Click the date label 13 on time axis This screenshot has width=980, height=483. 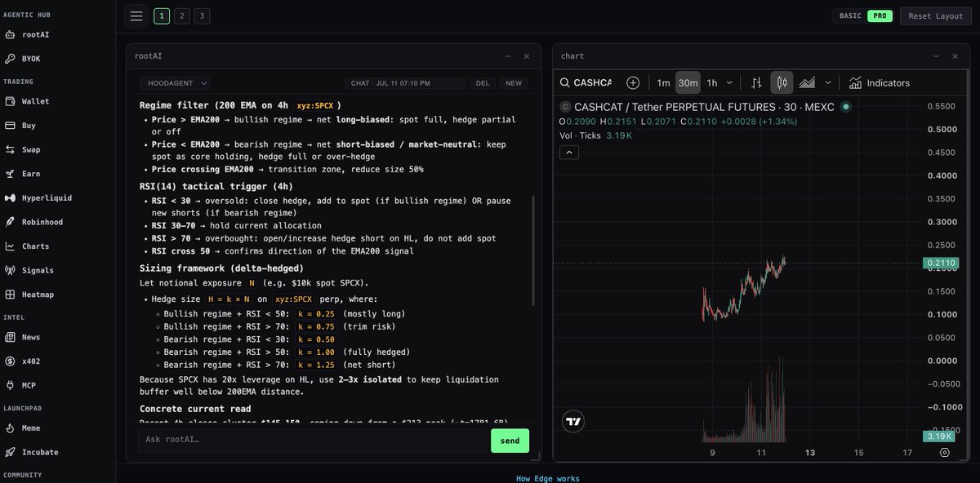click(810, 453)
